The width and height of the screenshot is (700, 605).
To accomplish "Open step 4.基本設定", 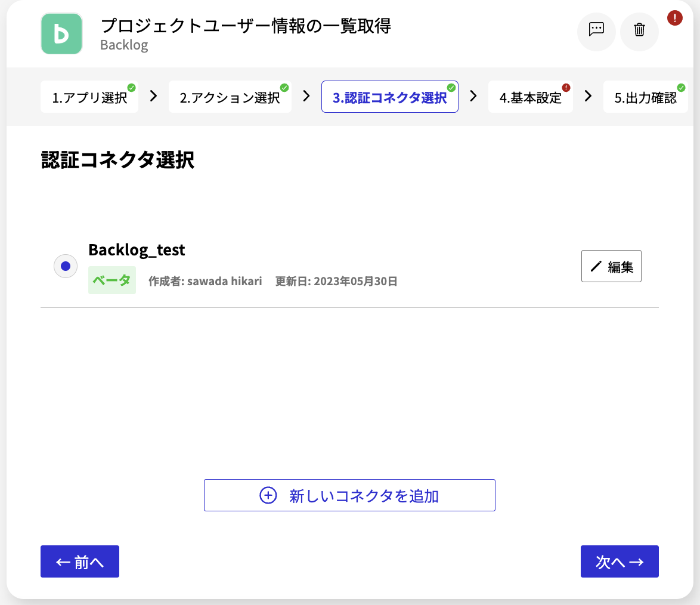I will 530,97.
